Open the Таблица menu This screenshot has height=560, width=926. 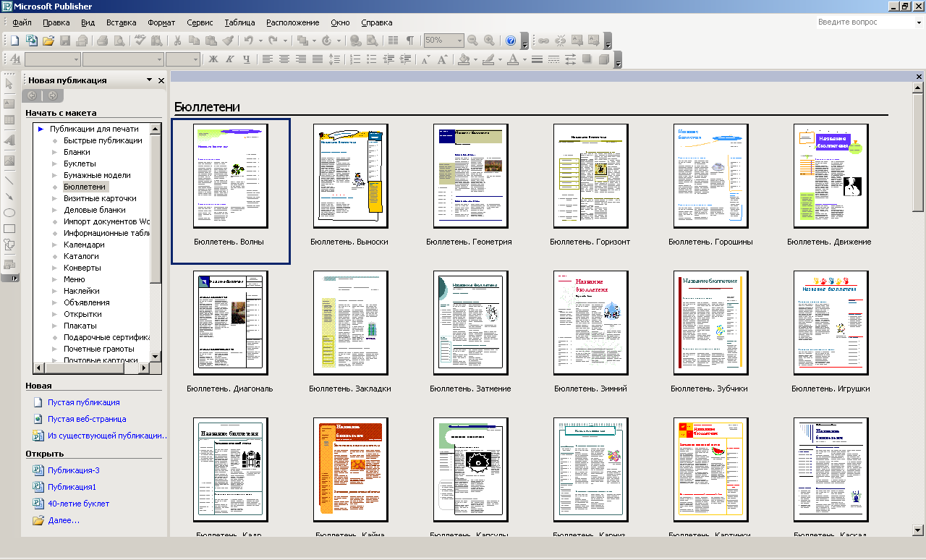239,22
